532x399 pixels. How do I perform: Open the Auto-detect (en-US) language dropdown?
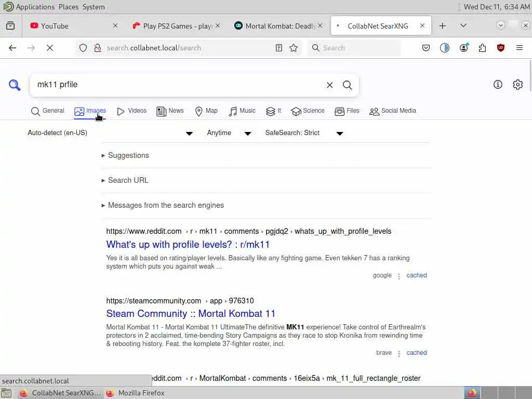pyautogui.click(x=110, y=133)
